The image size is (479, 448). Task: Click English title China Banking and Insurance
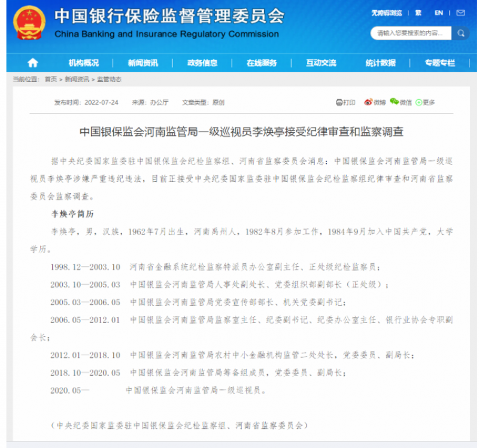pos(166,34)
